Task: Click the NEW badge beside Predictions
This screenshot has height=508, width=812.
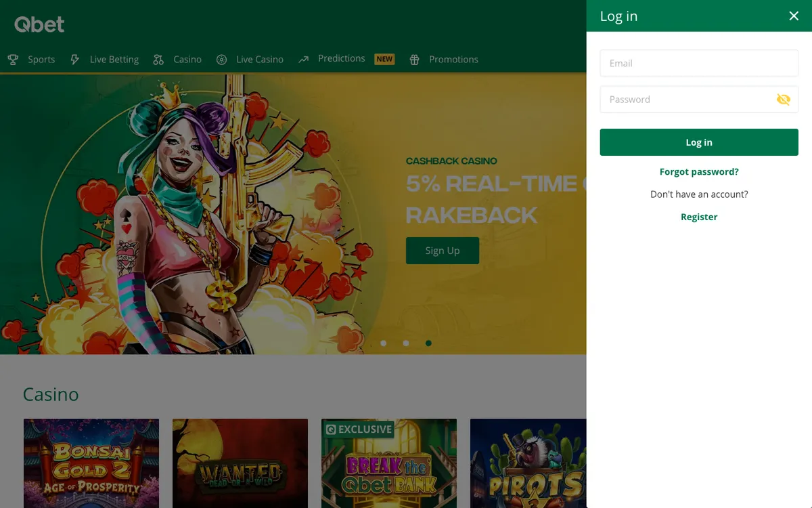Action: pos(384,59)
